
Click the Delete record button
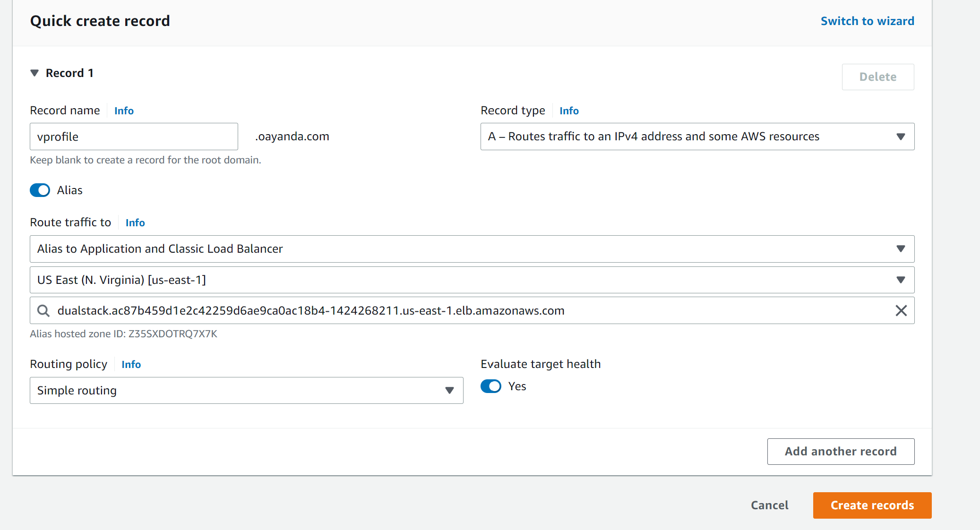[x=877, y=77]
